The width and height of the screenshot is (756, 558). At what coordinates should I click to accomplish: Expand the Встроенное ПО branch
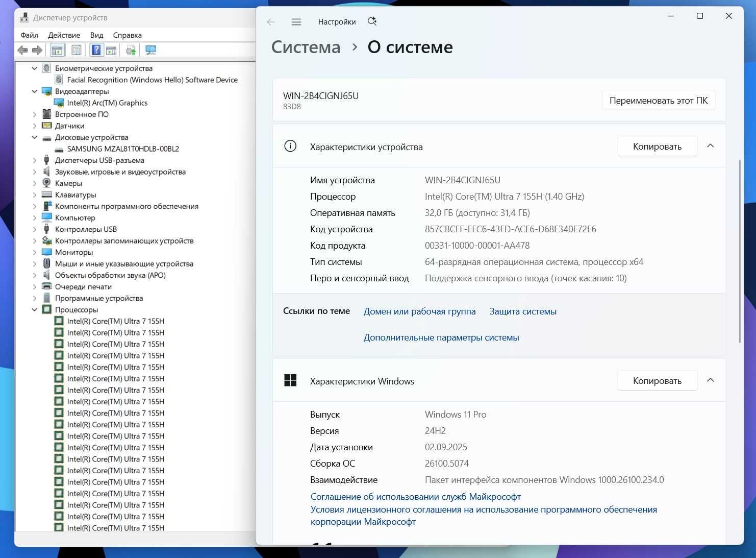[x=34, y=114]
